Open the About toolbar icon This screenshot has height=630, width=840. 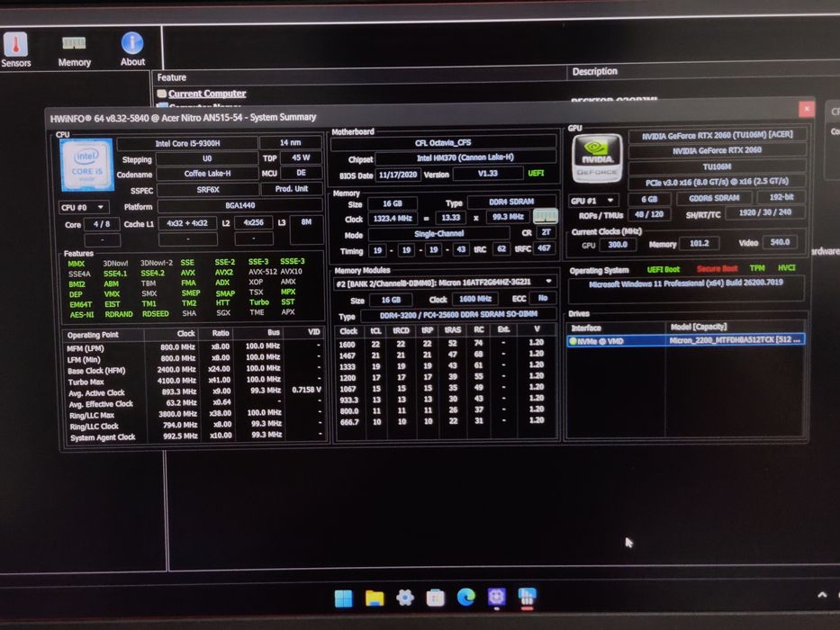[x=132, y=49]
